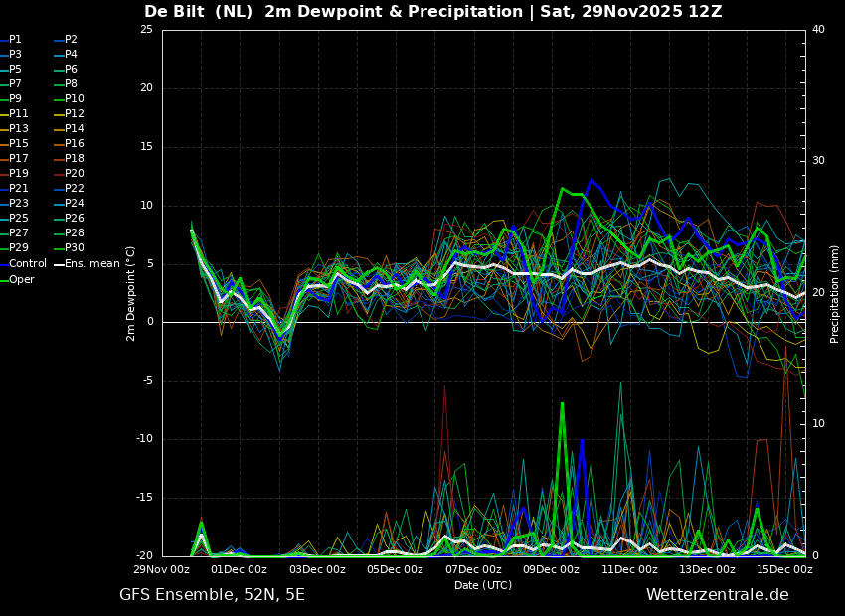Click the chart title text
Screen dimensions: 845x616
coord(433,12)
